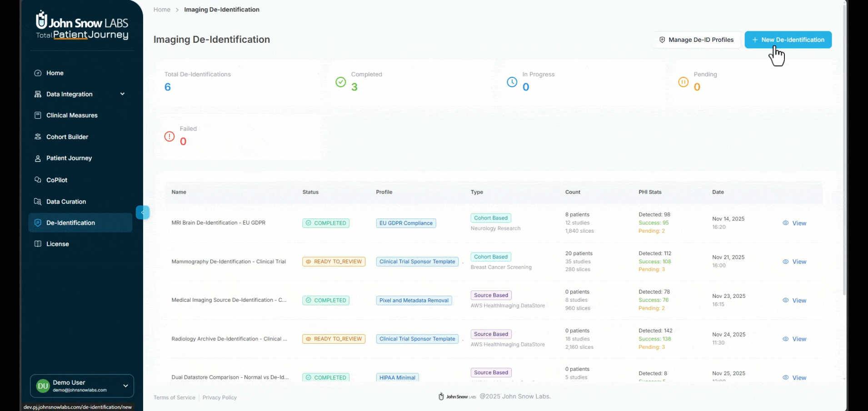Click the License book icon
Screen dimensions: 868x411
38,244
